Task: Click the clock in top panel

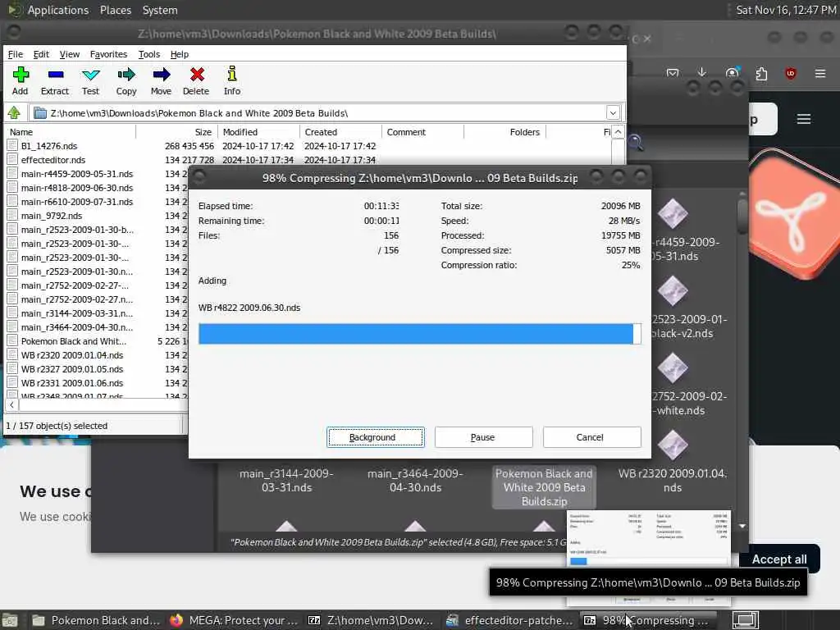Action: pos(786,10)
